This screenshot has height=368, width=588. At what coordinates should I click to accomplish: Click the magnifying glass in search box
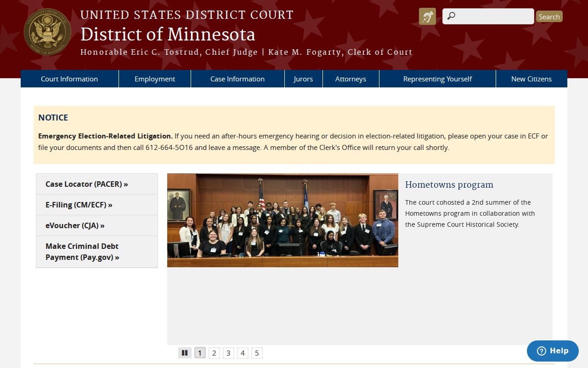click(451, 16)
